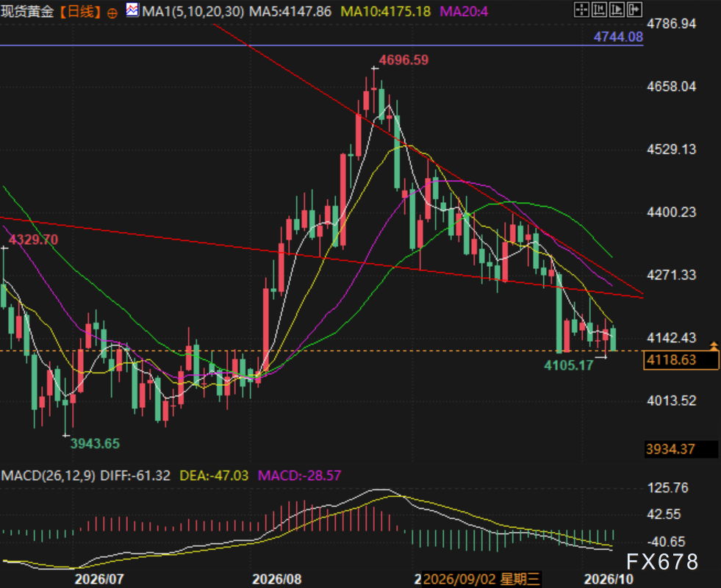Screen dimensions: 721x588
Task: Click the shift-chart-right axis icon
Action: pos(617,10)
